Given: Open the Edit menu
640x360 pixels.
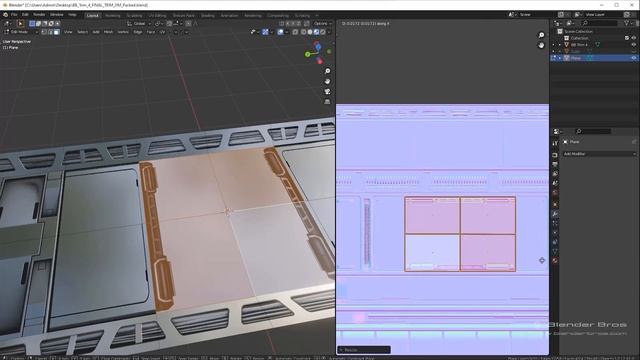Looking at the screenshot, I should pyautogui.click(x=25, y=15).
